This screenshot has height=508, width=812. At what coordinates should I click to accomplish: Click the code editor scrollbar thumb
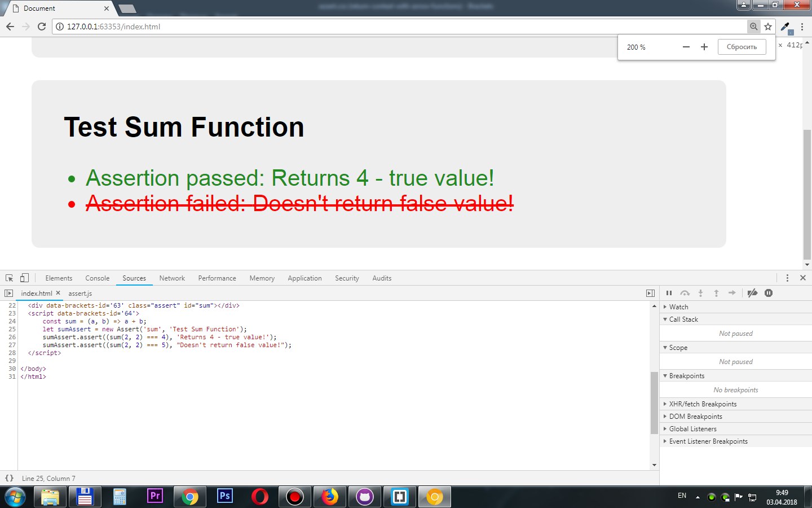(654, 402)
